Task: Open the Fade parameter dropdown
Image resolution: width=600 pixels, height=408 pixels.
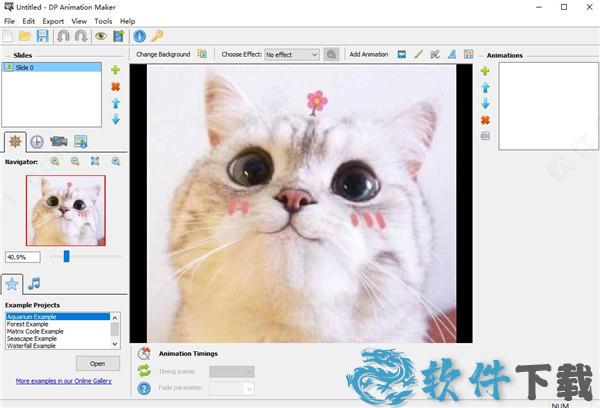Action: click(232, 388)
